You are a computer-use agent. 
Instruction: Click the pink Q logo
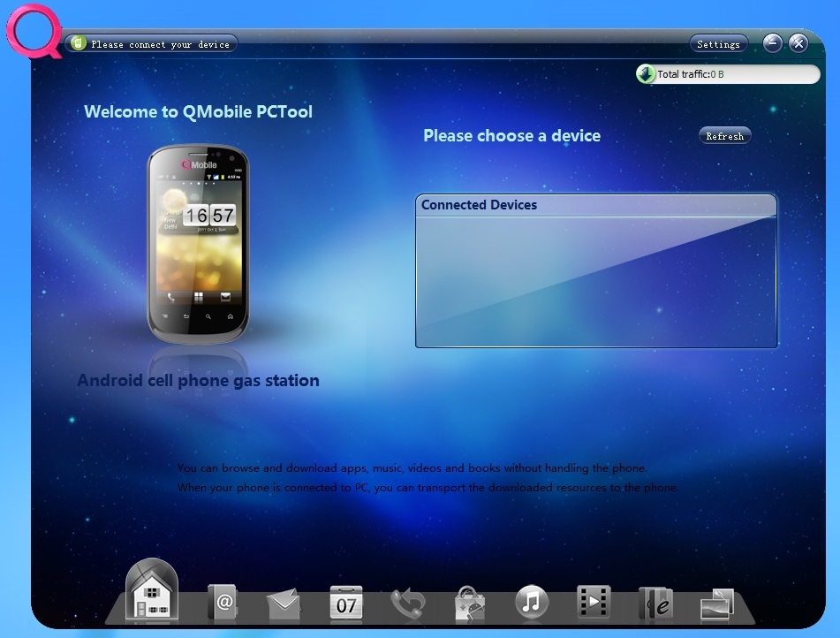pyautogui.click(x=34, y=31)
